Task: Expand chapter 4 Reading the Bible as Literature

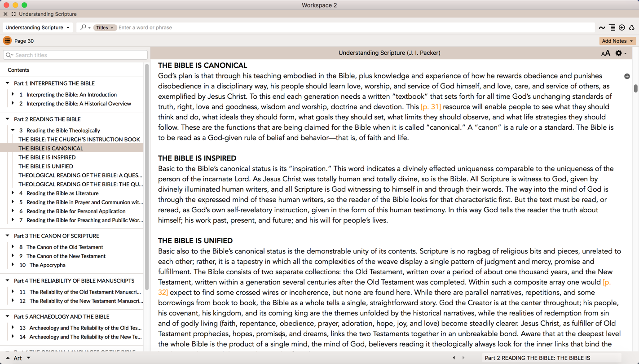Action: click(x=13, y=193)
